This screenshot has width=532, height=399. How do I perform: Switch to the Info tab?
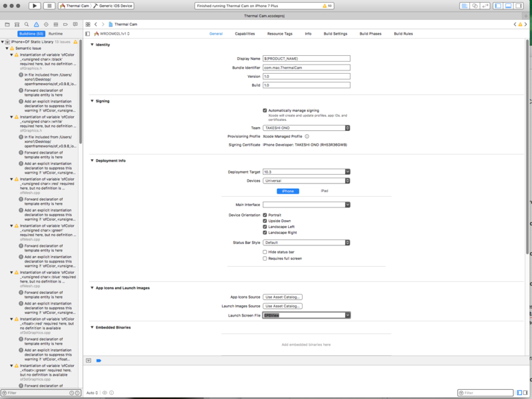(308, 34)
